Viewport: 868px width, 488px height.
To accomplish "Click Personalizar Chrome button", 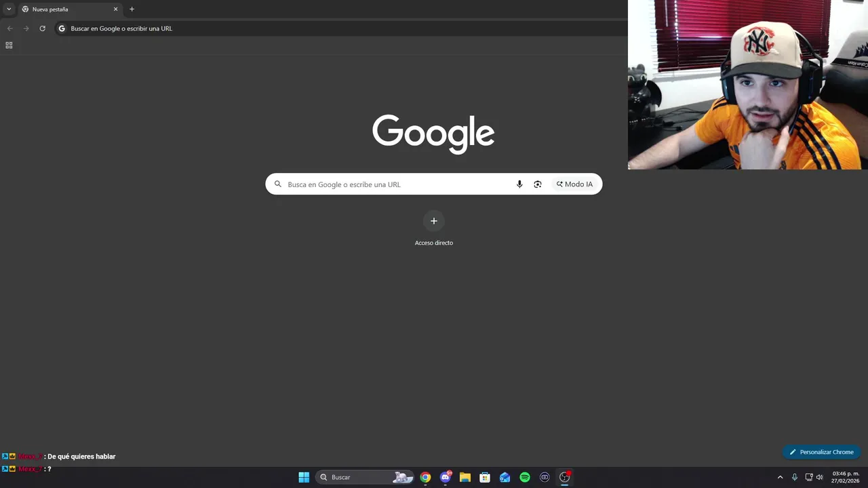I will [x=821, y=452].
